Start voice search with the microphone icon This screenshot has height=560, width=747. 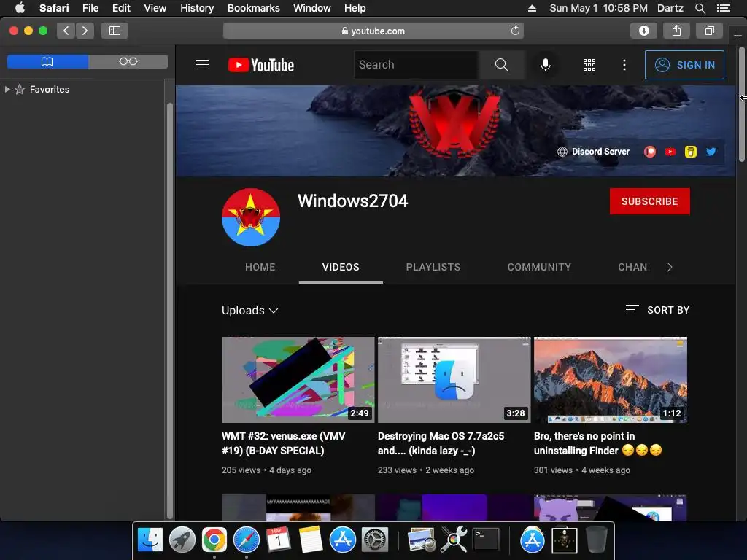click(x=546, y=65)
